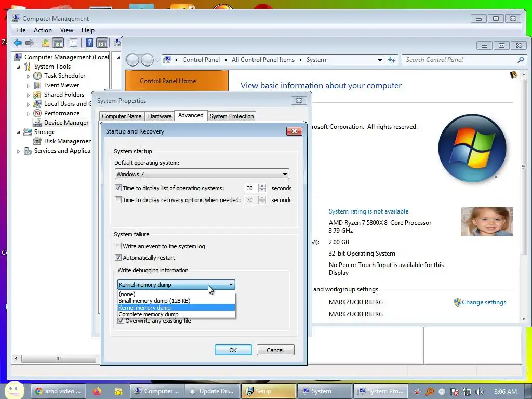Check Write an event to the system log
The height and width of the screenshot is (399, 532).
(x=118, y=246)
